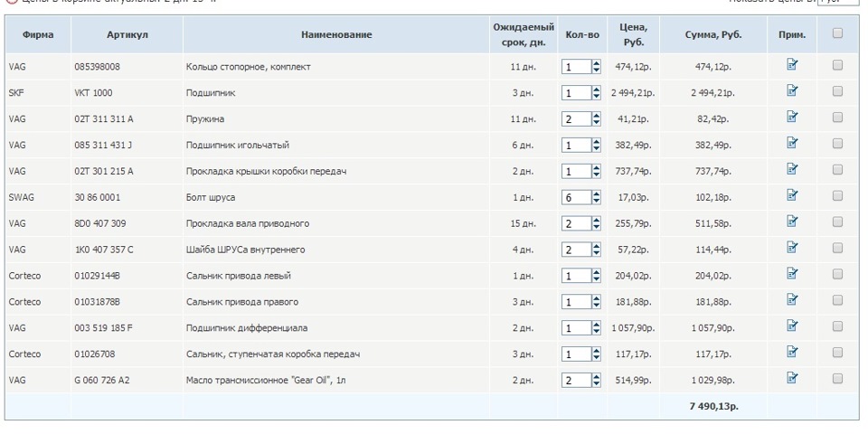Edit note for Пружина row
The image size is (868, 434).
pyautogui.click(x=792, y=118)
